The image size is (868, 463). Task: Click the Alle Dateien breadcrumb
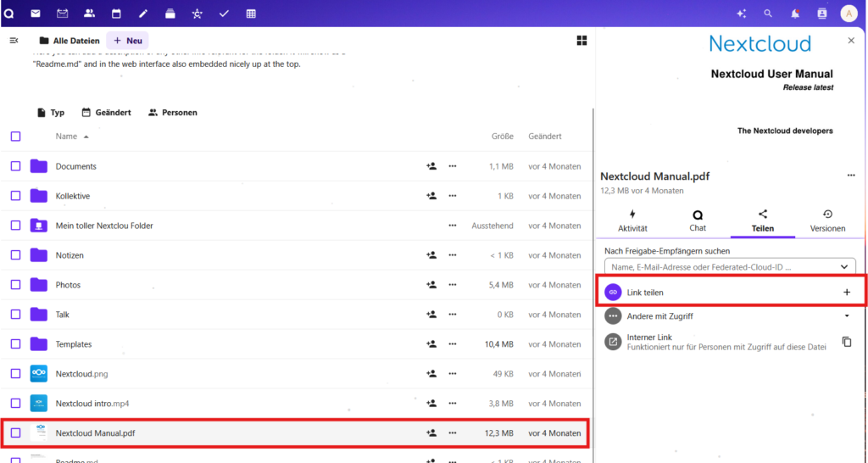(x=70, y=41)
